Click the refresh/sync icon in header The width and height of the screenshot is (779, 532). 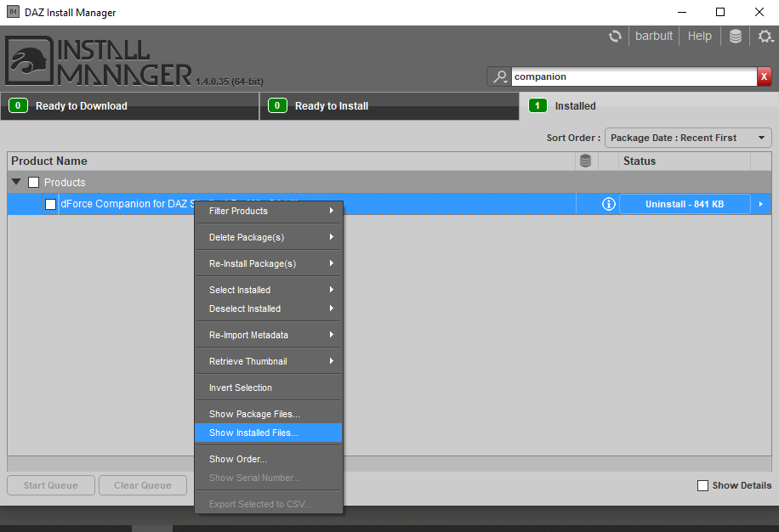(x=615, y=37)
